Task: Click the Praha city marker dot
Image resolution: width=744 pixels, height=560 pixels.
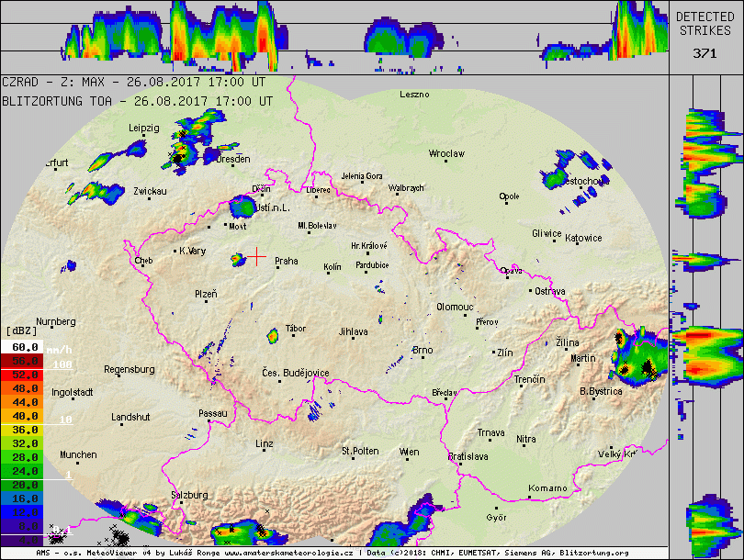Action: pos(270,262)
